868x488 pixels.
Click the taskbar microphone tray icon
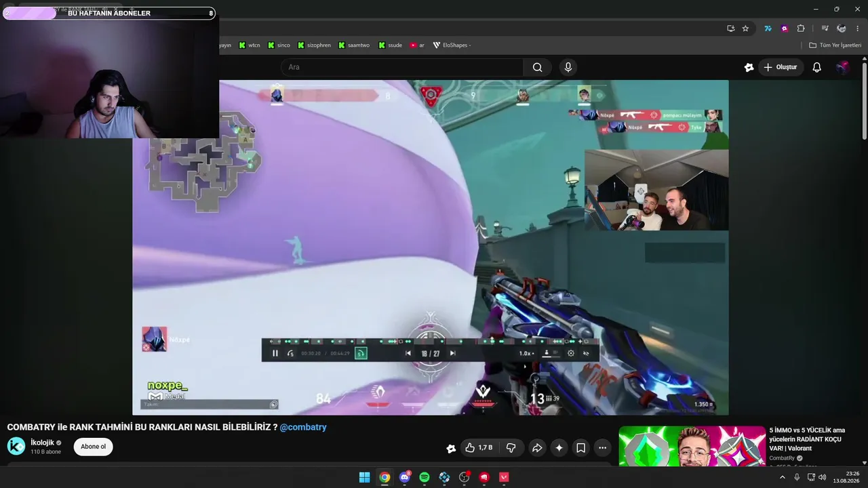(797, 477)
